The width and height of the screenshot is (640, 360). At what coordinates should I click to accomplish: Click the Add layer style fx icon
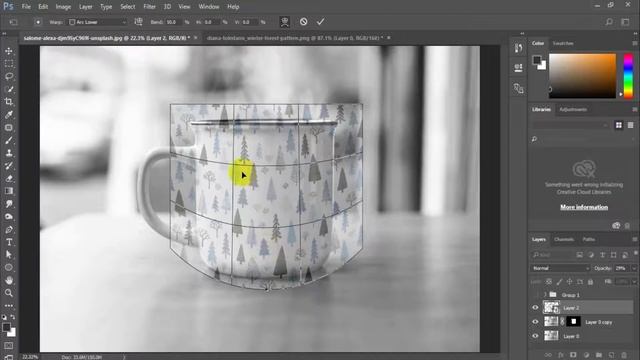(561, 355)
